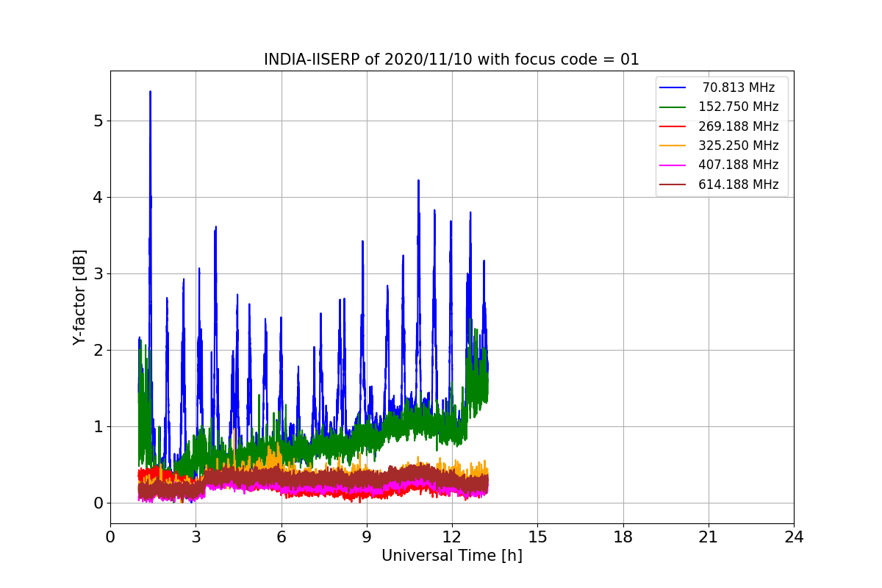Click x-axis tick label 3
Image resolution: width=882 pixels, height=588 pixels.
[196, 537]
